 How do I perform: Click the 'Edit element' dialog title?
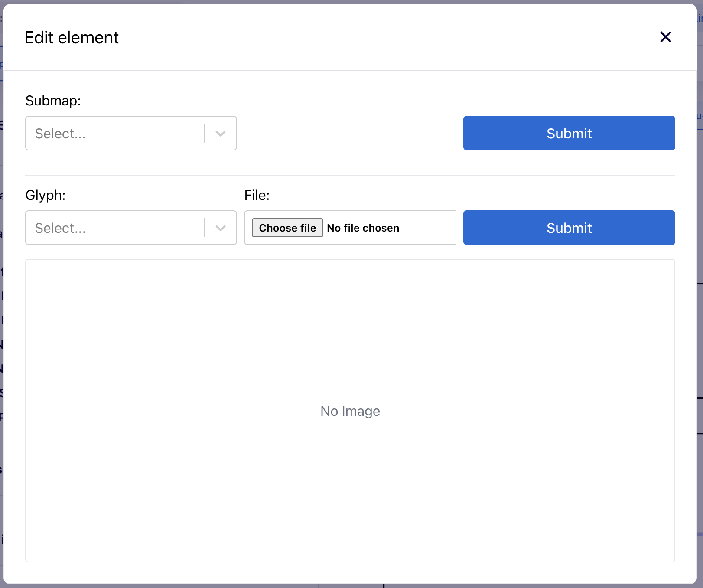tap(72, 38)
